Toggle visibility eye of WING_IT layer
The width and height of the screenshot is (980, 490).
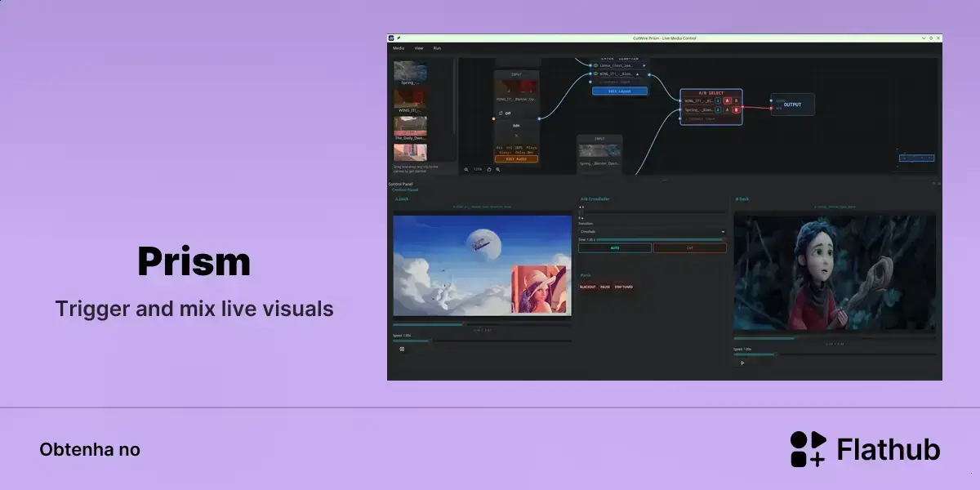(x=595, y=73)
